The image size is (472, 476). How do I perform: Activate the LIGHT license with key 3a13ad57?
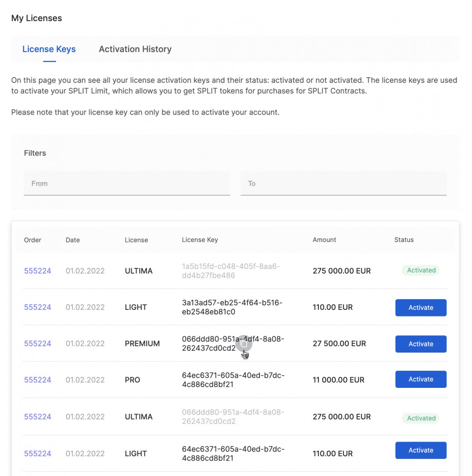pos(420,308)
